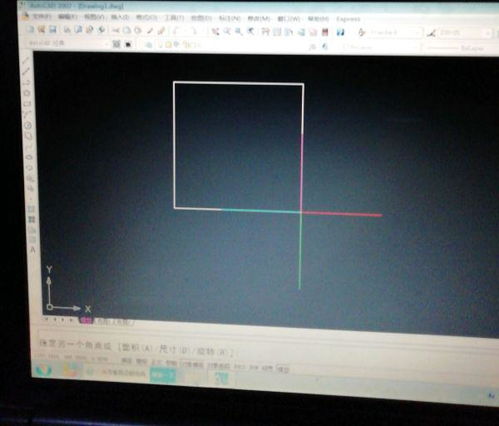Click the Open file icon

41,30
